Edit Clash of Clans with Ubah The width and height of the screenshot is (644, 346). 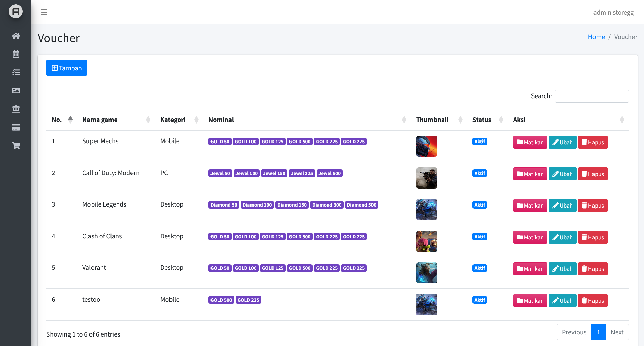(563, 237)
